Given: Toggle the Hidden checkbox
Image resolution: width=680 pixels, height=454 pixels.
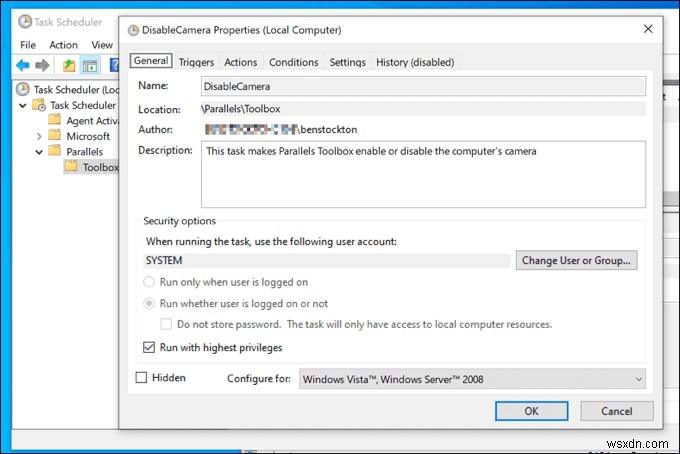Looking at the screenshot, I should 141,378.
